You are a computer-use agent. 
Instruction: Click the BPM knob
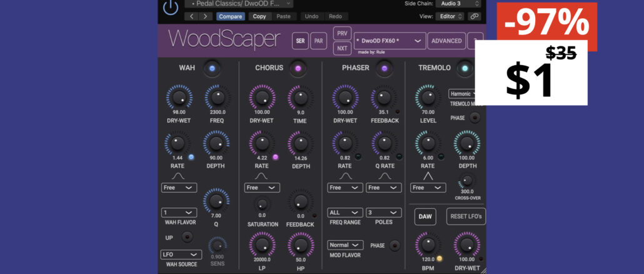(x=428, y=245)
